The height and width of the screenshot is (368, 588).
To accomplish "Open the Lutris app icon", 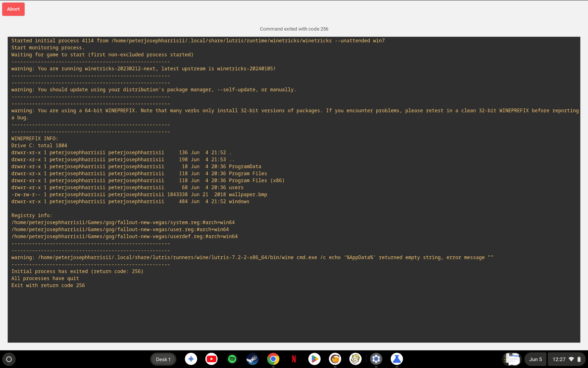I will (335, 359).
